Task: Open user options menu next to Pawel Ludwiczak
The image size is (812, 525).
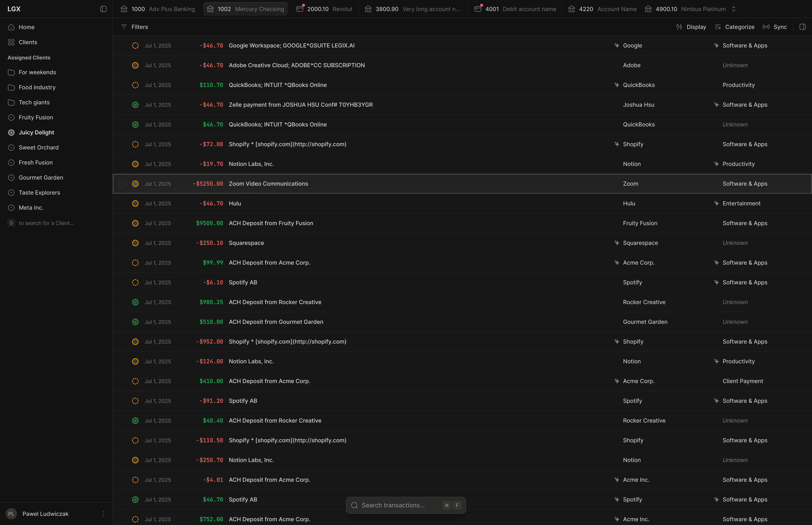Action: click(x=103, y=514)
